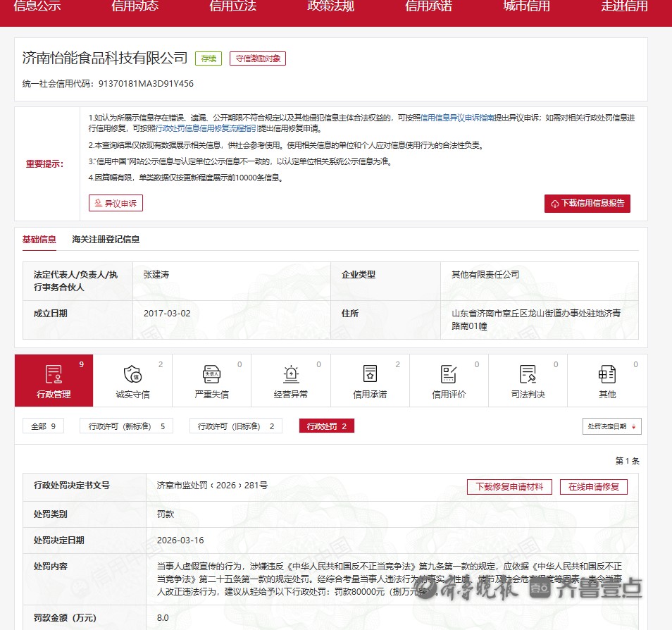Screen dimensions: 672x630
Task: Click the 下载信用信息报告 button
Action: 587,204
